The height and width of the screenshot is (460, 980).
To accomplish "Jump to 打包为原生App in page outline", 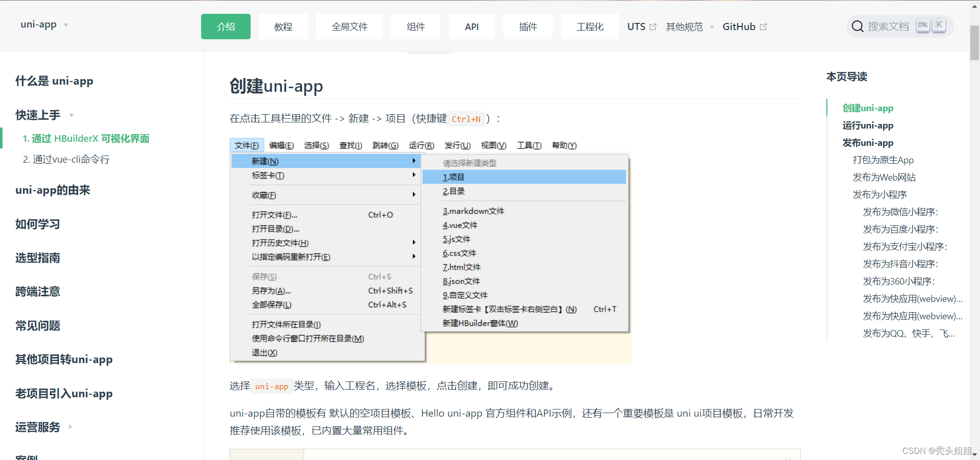I will pyautogui.click(x=883, y=160).
